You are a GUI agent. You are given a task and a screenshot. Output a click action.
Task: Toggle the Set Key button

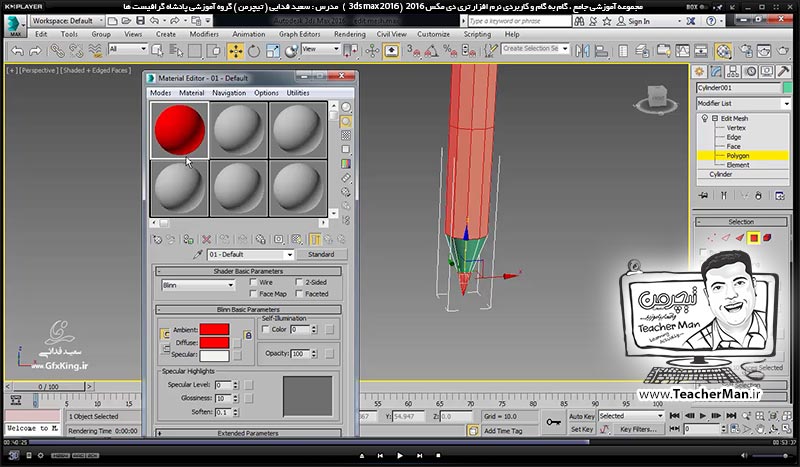(582, 429)
